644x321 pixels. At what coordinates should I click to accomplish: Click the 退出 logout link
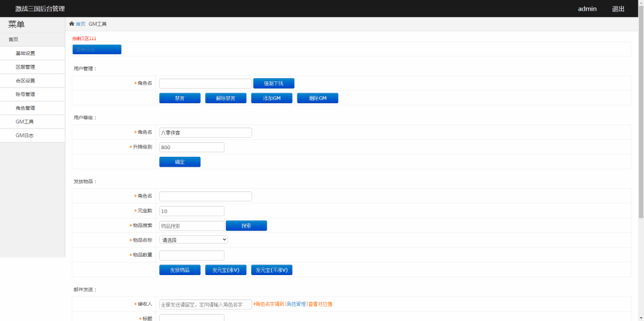tap(618, 9)
